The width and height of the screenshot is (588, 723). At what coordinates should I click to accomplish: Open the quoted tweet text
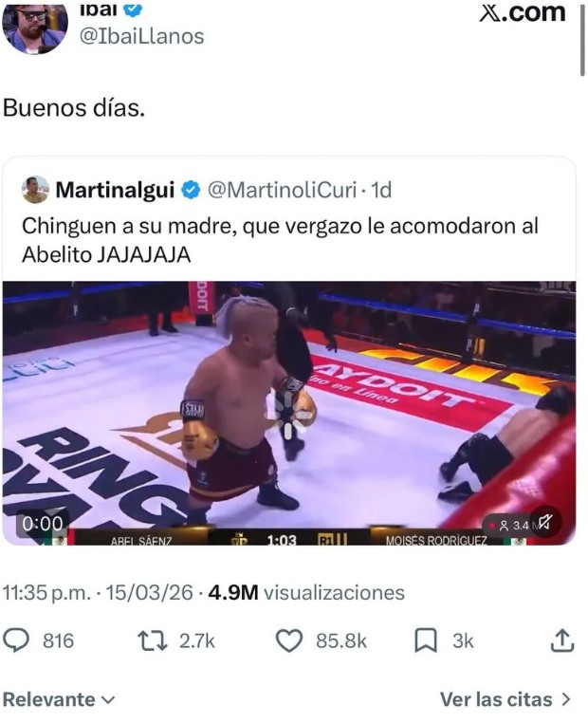pos(280,240)
